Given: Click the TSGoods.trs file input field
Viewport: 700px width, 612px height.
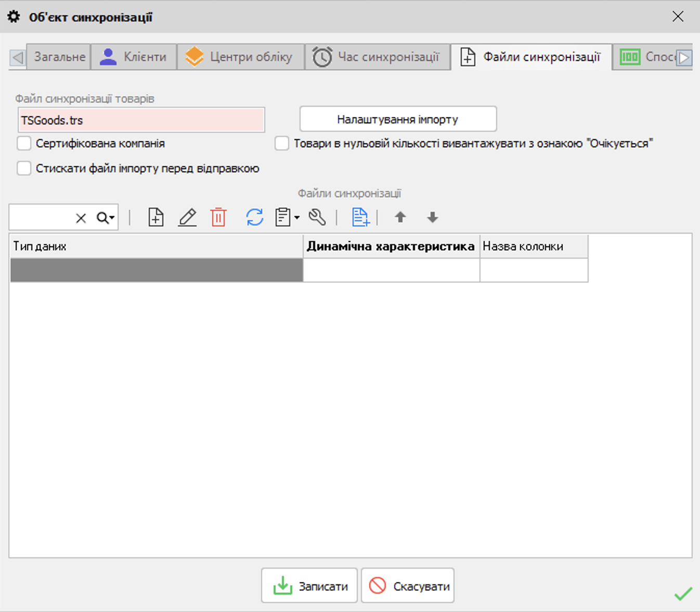Looking at the screenshot, I should point(141,120).
